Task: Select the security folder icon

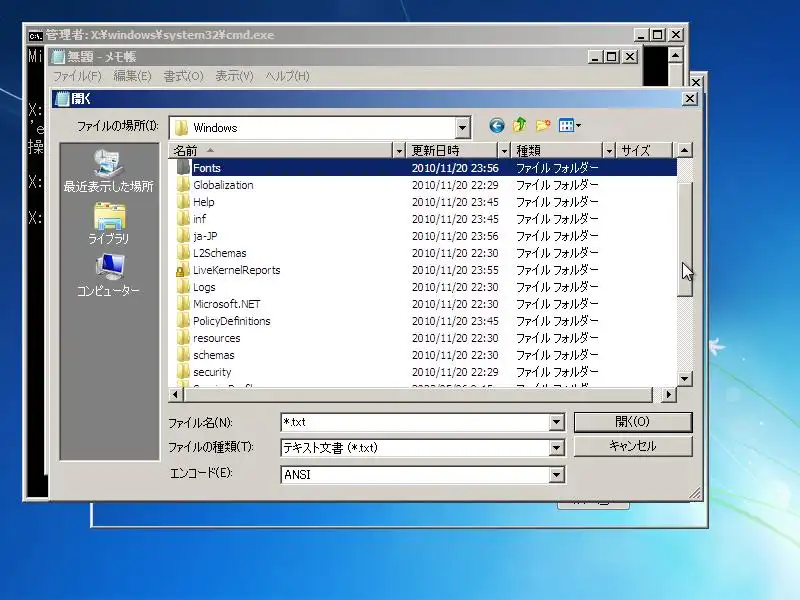Action: tap(183, 372)
